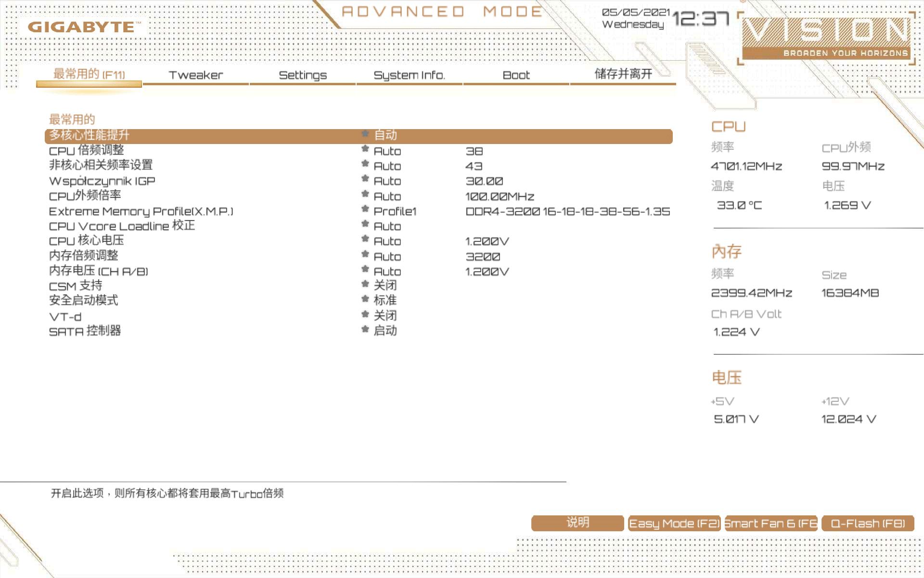Open Q-Flash (F8) utility button

click(868, 524)
